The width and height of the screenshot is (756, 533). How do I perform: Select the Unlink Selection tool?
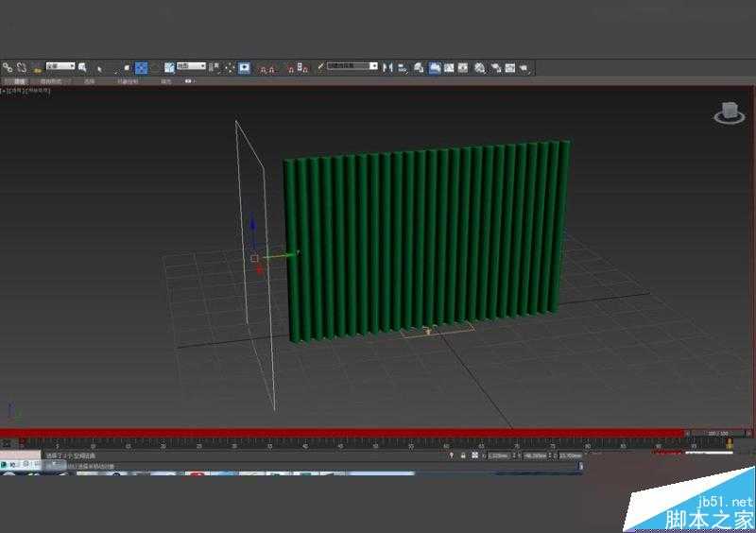point(22,67)
